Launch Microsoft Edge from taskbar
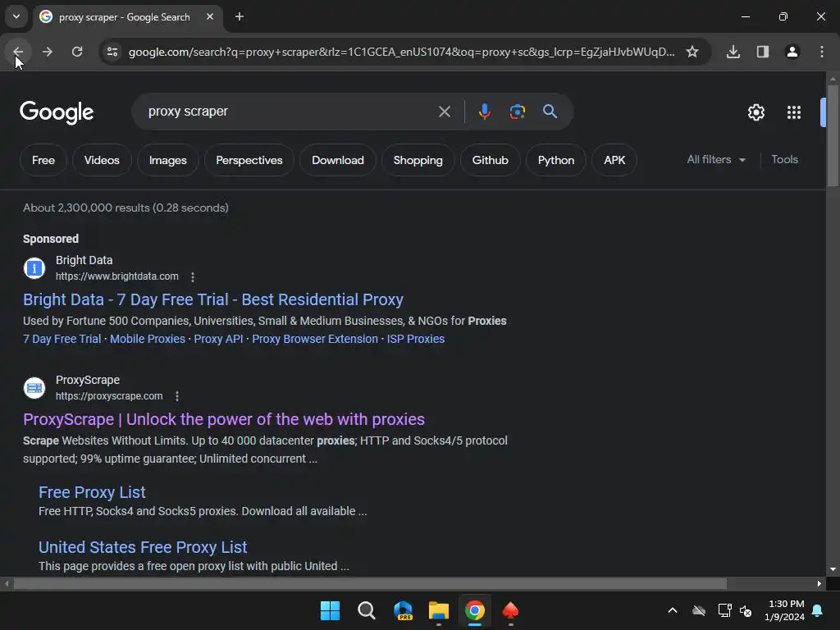Image resolution: width=840 pixels, height=630 pixels. 403,610
